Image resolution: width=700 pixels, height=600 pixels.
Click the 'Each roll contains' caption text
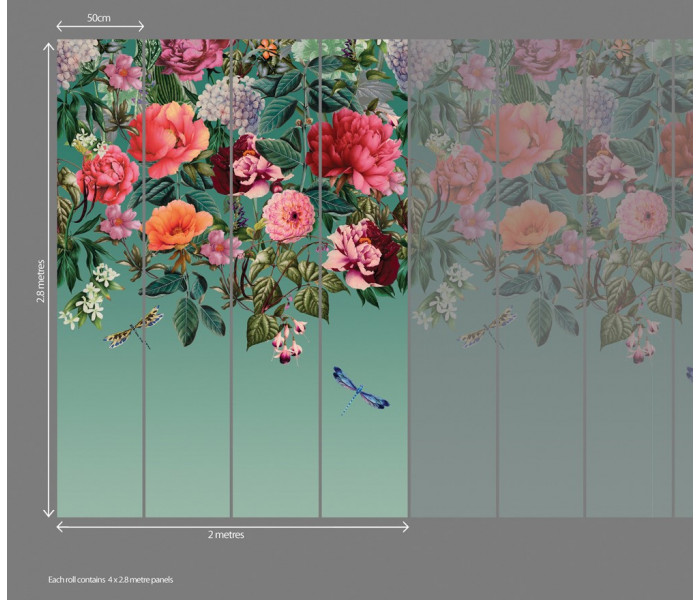111,579
